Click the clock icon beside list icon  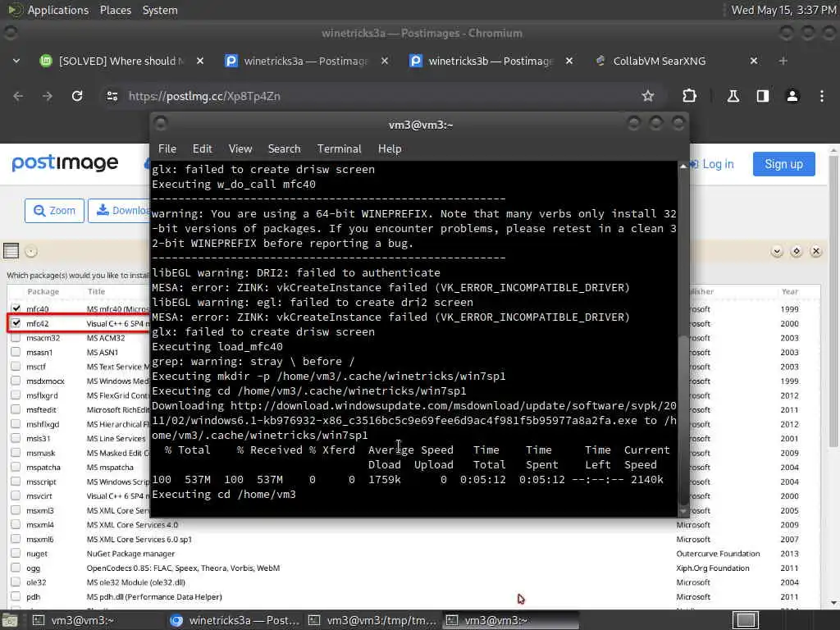click(x=31, y=251)
